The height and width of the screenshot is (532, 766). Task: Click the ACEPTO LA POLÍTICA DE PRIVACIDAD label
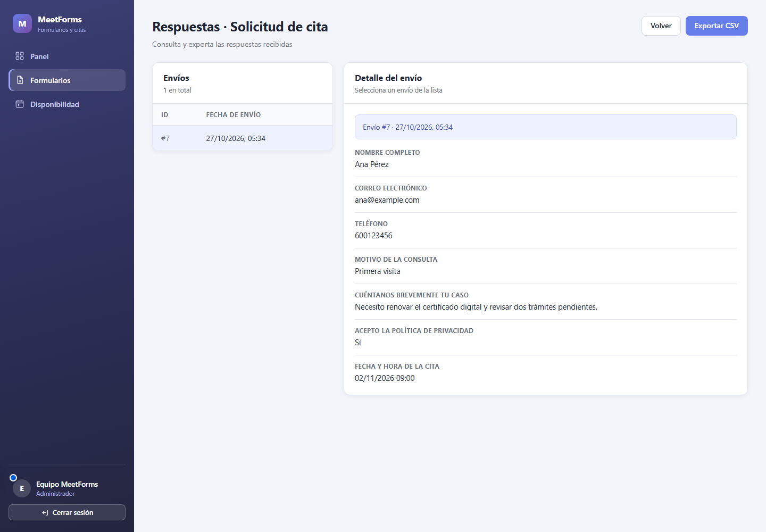(x=414, y=331)
